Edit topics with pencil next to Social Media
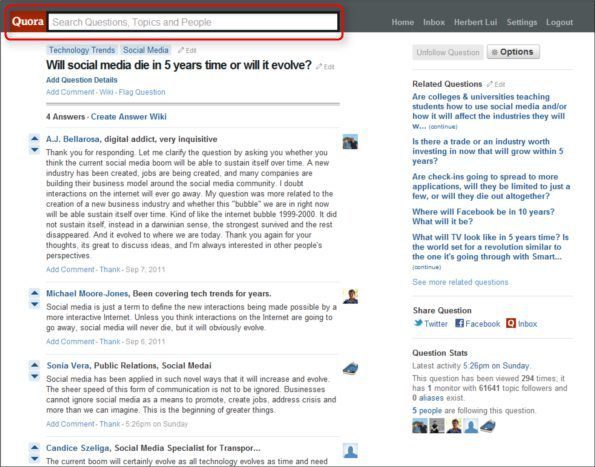This screenshot has width=595, height=467. coord(187,50)
